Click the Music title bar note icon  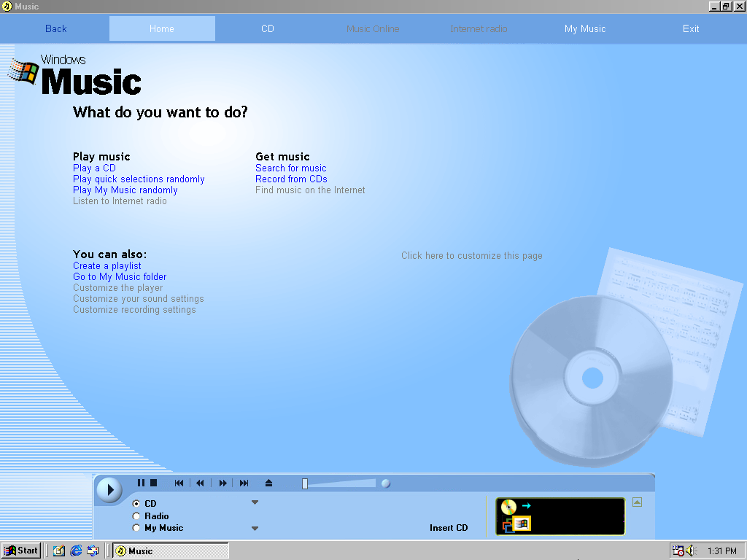pos(7,6)
